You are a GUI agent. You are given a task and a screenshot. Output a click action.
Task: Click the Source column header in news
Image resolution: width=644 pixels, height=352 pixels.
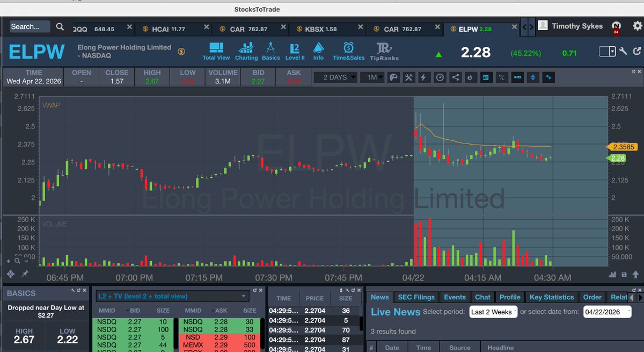pos(459,348)
